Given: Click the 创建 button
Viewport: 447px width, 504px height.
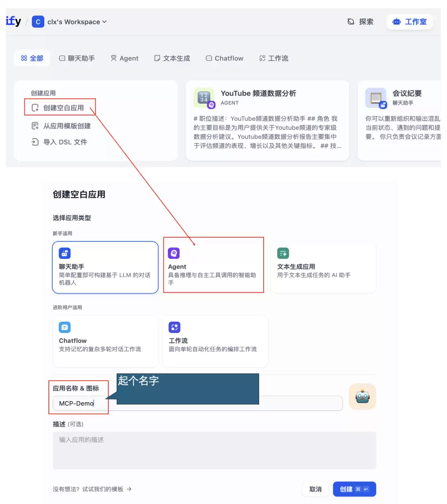Looking at the screenshot, I should [354, 489].
